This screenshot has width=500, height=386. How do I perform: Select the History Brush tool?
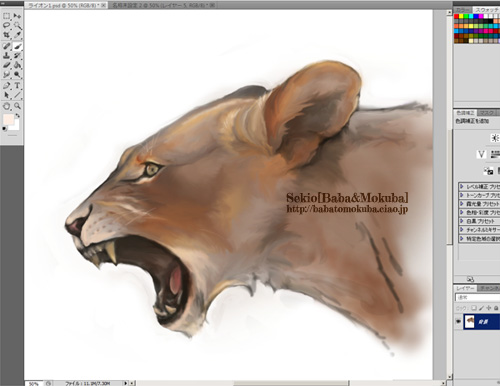(x=17, y=55)
